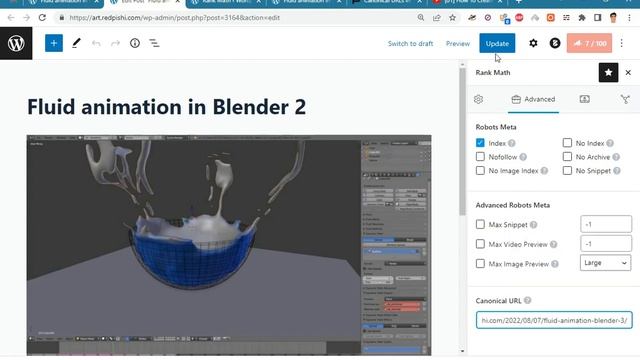Redo the last edit

coord(116,43)
